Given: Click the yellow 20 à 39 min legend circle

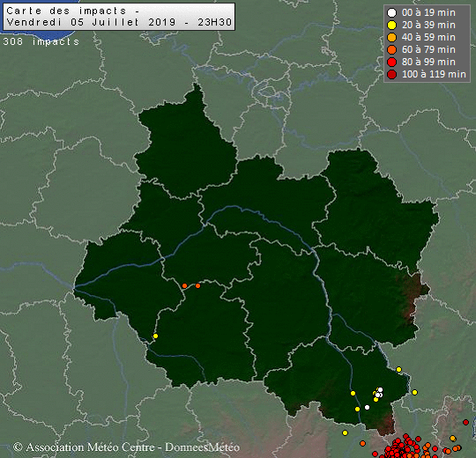Looking at the screenshot, I should tap(392, 26).
